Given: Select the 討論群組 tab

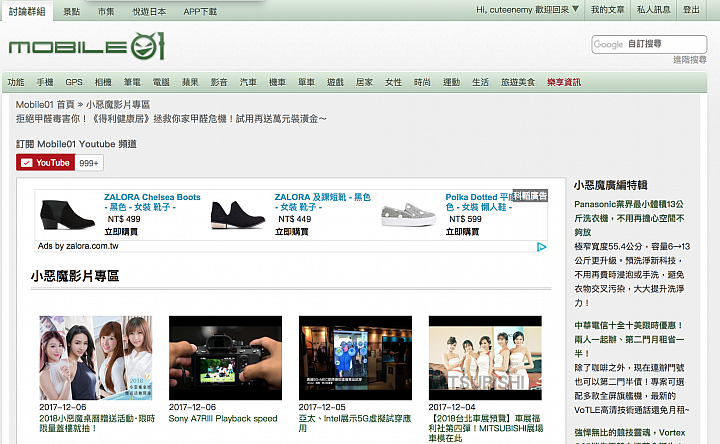Looking at the screenshot, I should coord(27,11).
